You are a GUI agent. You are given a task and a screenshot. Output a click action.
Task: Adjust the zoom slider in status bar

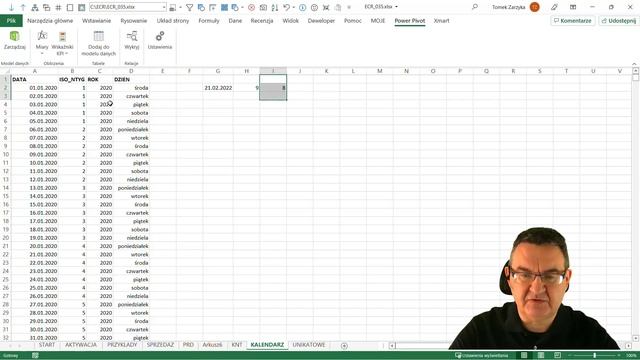point(595,356)
